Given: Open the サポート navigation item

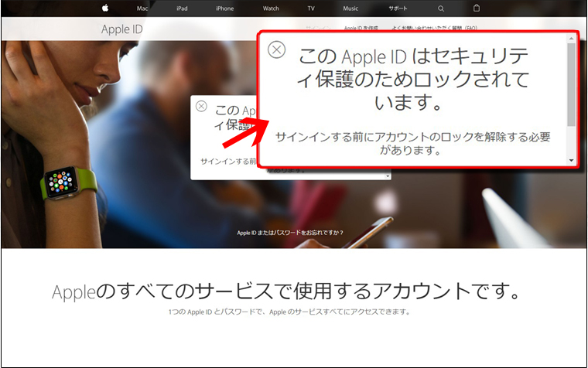Looking at the screenshot, I should pyautogui.click(x=398, y=9).
